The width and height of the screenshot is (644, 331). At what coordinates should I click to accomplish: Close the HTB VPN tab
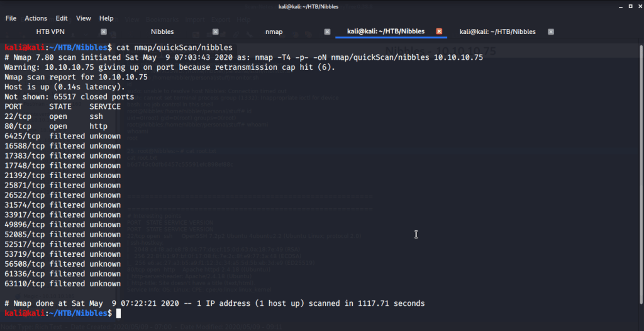(x=104, y=31)
